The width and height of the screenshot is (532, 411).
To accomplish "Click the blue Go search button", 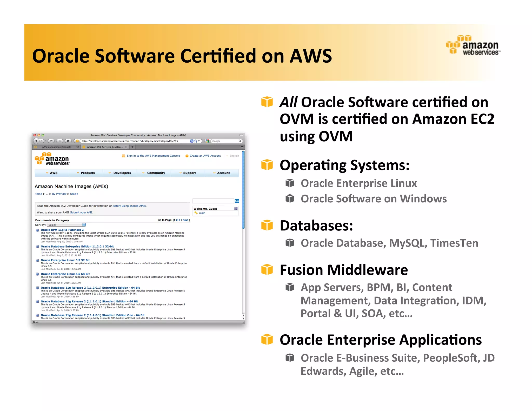I will pyautogui.click(x=237, y=201).
